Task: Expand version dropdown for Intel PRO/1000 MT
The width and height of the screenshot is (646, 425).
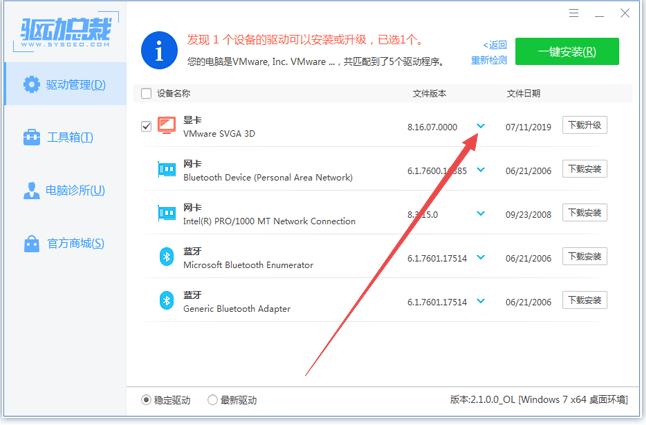Action: pyautogui.click(x=480, y=213)
